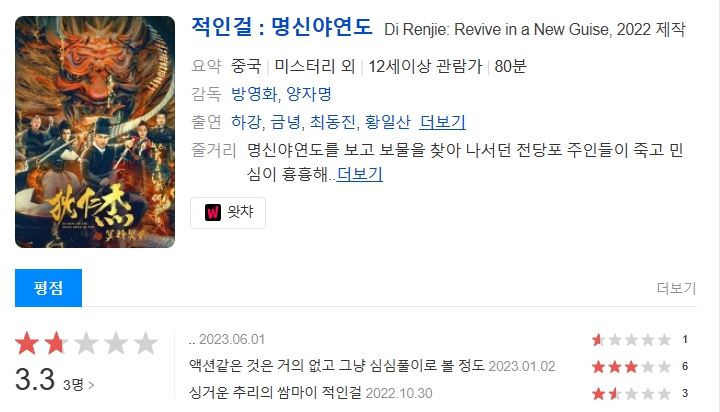Click the half-star rating icons scored 1
This screenshot has height=412, width=720.
[x=631, y=340]
